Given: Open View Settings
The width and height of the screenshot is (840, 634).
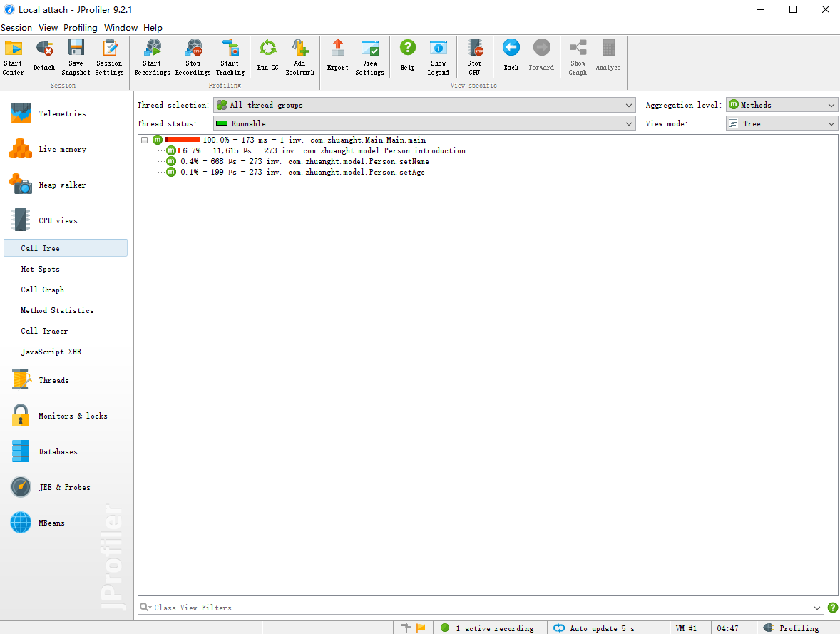Looking at the screenshot, I should coord(370,57).
